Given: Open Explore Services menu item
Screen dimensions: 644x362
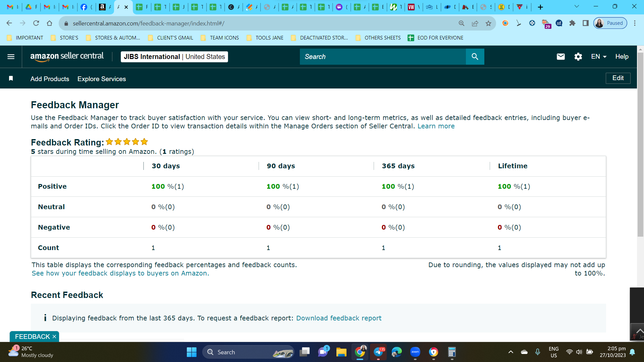Looking at the screenshot, I should point(102,79).
